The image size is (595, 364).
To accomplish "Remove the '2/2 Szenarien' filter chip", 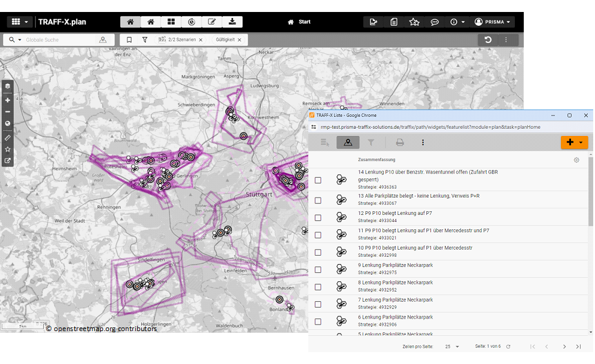I will (201, 40).
